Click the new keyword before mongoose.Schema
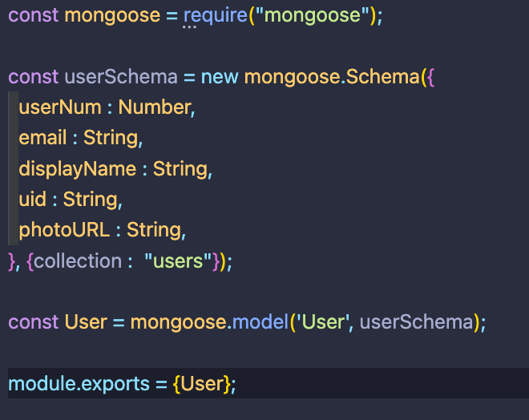This screenshot has width=529, height=420. point(220,77)
